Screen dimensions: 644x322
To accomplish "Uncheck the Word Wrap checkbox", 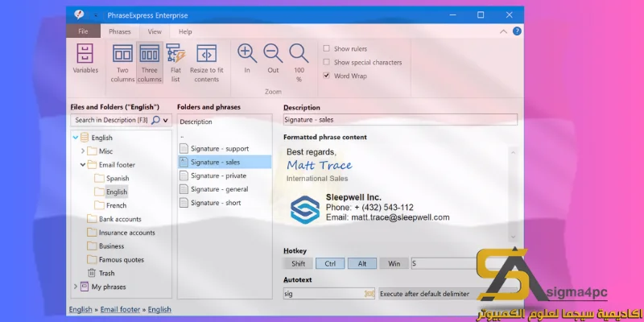I will pyautogui.click(x=327, y=76).
